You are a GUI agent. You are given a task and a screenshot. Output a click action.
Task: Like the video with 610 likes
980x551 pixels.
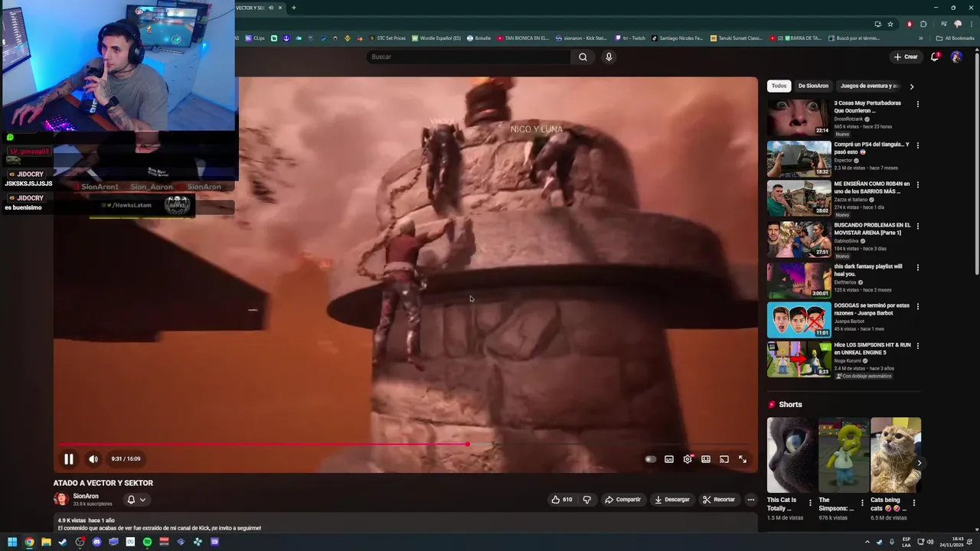[x=561, y=500]
